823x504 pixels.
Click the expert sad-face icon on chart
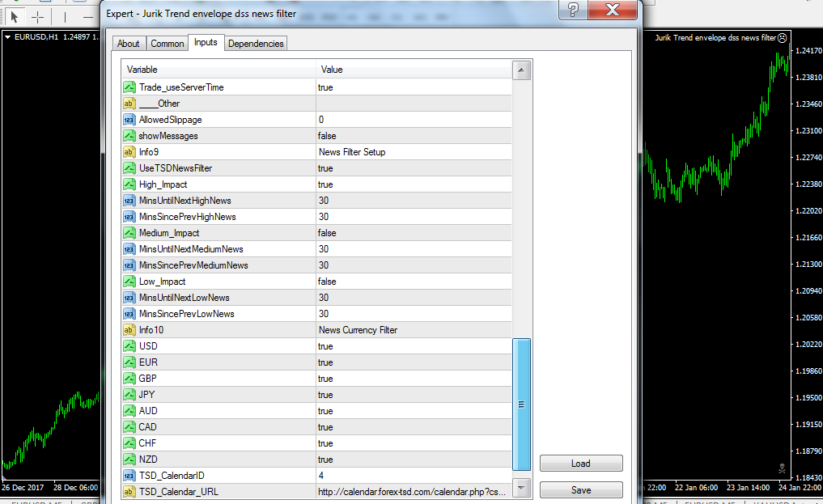[x=782, y=38]
